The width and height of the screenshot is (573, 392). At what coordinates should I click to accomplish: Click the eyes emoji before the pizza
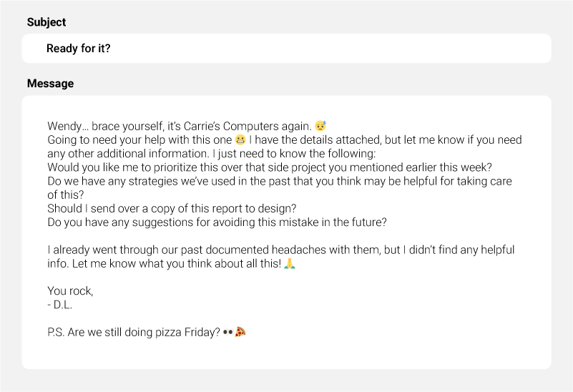(x=228, y=333)
